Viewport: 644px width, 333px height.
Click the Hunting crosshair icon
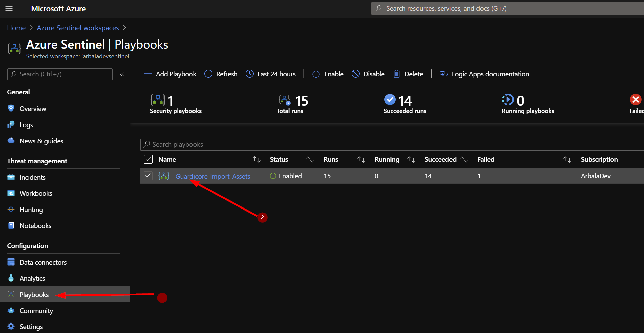tap(11, 209)
